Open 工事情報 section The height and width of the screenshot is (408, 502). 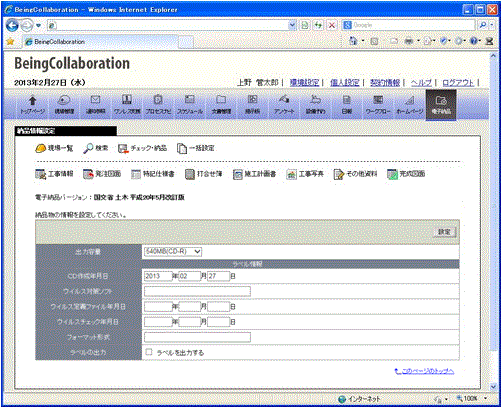pyautogui.click(x=54, y=174)
